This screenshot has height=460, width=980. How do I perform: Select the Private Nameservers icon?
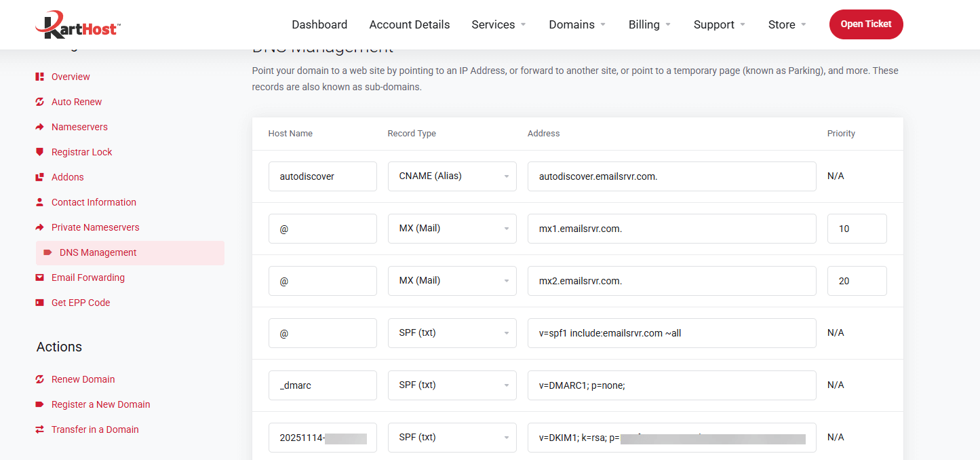[40, 227]
